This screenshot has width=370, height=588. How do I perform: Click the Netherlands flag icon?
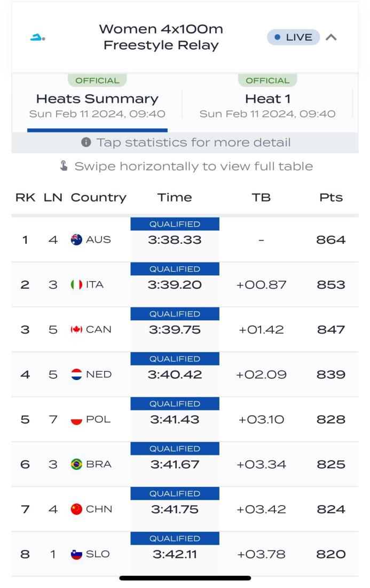[76, 374]
